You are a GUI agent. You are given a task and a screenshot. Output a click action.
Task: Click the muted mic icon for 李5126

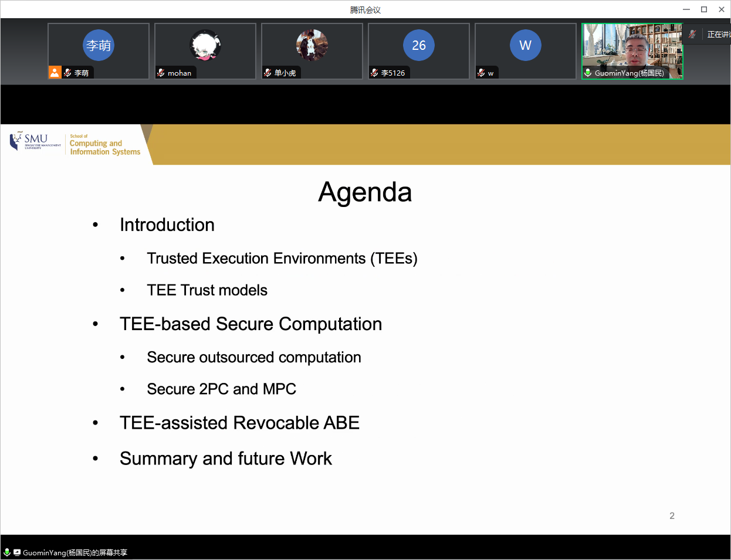(x=374, y=73)
